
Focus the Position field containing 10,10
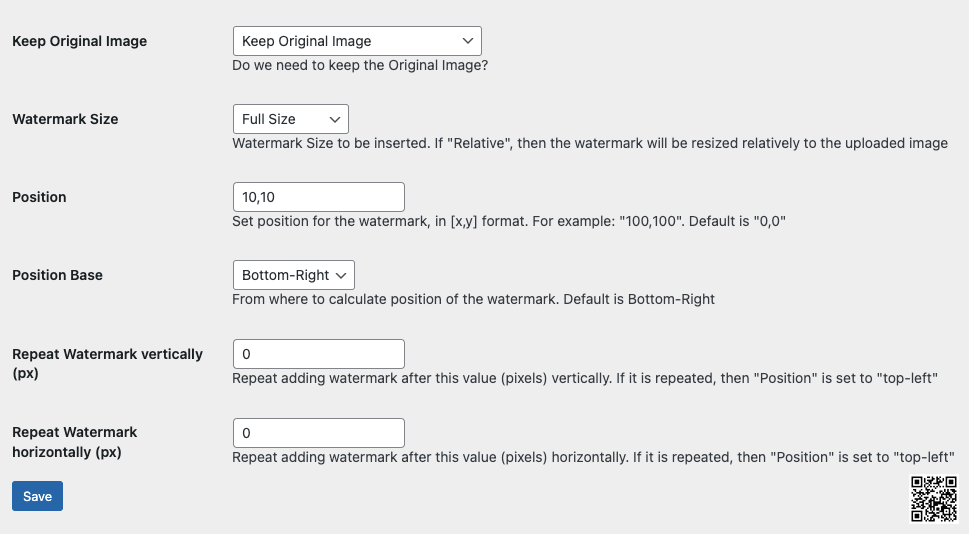click(x=319, y=197)
